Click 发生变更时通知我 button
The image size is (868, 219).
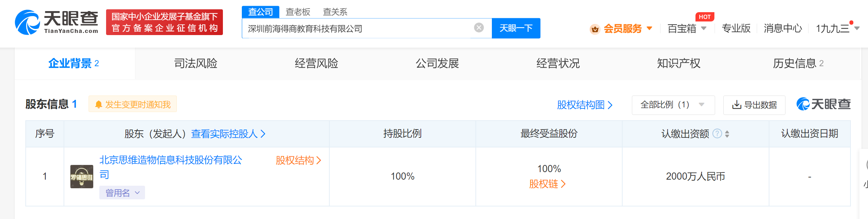[x=133, y=104]
